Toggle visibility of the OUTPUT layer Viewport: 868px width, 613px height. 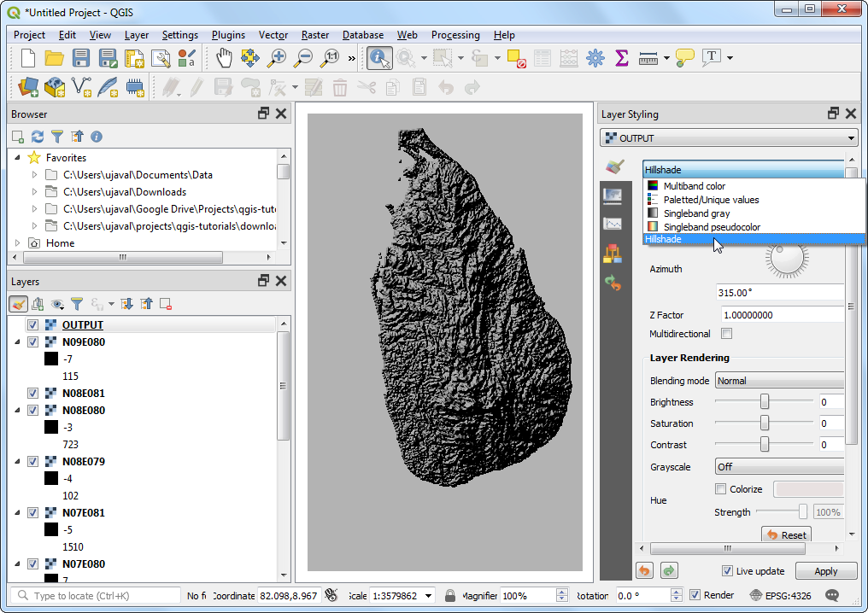point(33,325)
